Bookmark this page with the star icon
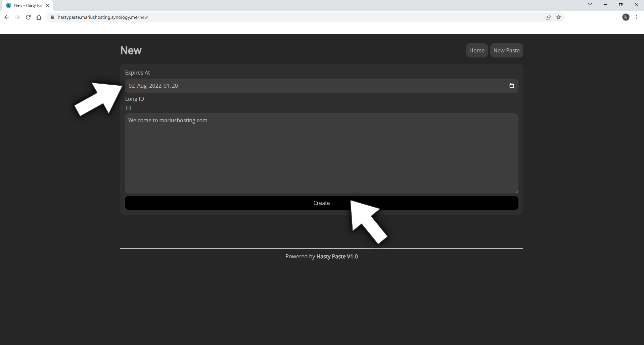The image size is (644, 345). coord(559,17)
